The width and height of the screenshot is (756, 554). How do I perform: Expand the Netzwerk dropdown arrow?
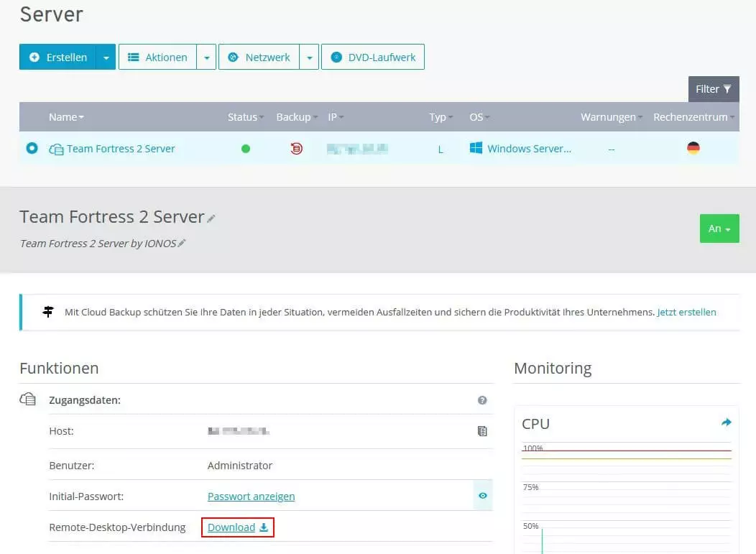pos(310,57)
